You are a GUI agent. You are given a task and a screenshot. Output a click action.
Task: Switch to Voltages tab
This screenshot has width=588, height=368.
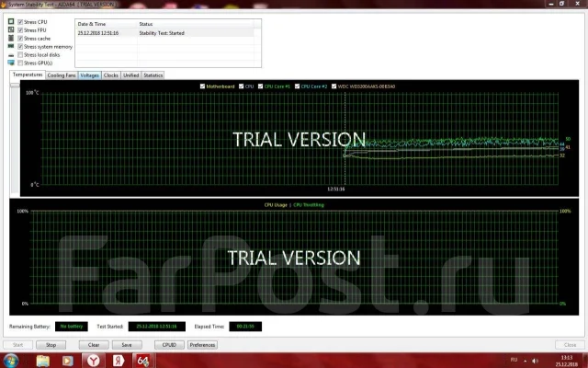[x=90, y=75]
